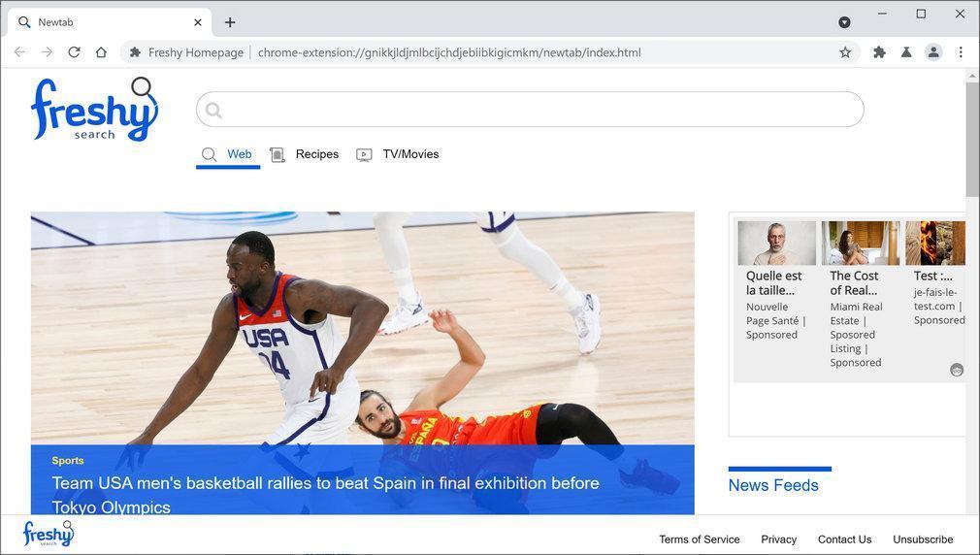
Task: Go to the browser home page
Action: click(x=101, y=52)
